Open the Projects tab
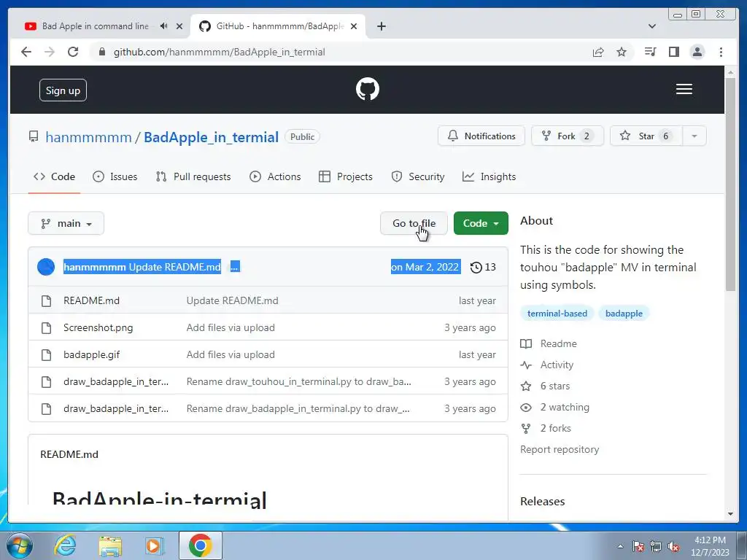Screen dimensions: 747x560 point(345,176)
